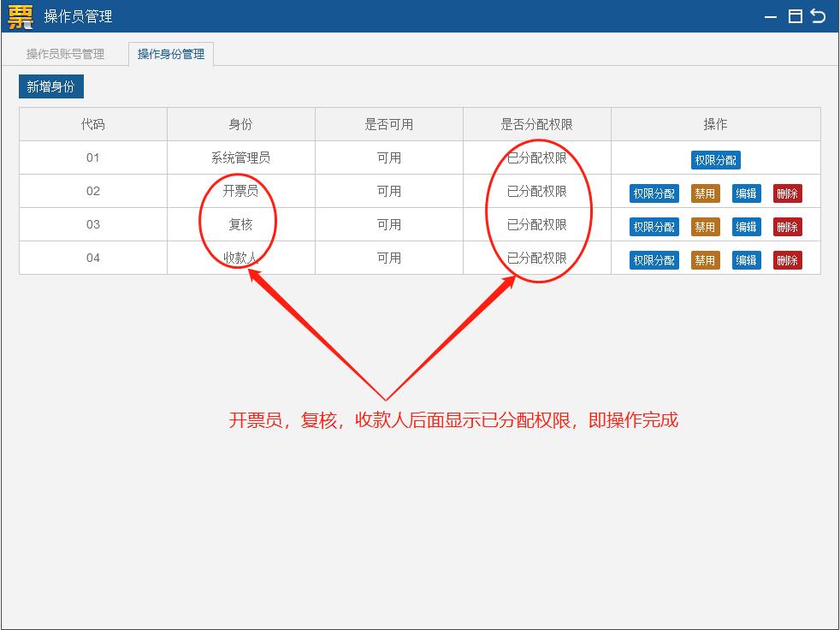Select the 操作身份管理 tab
Screen dimensions: 840x630
click(171, 53)
